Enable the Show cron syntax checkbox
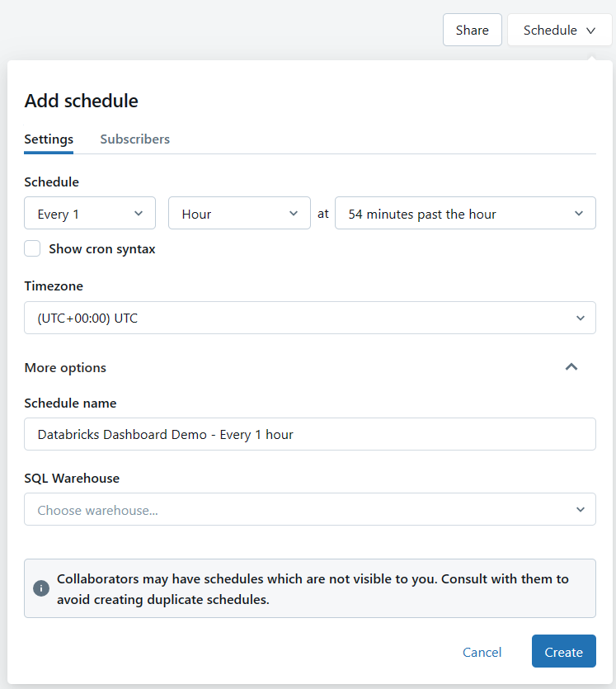This screenshot has height=689, width=616. coord(32,248)
